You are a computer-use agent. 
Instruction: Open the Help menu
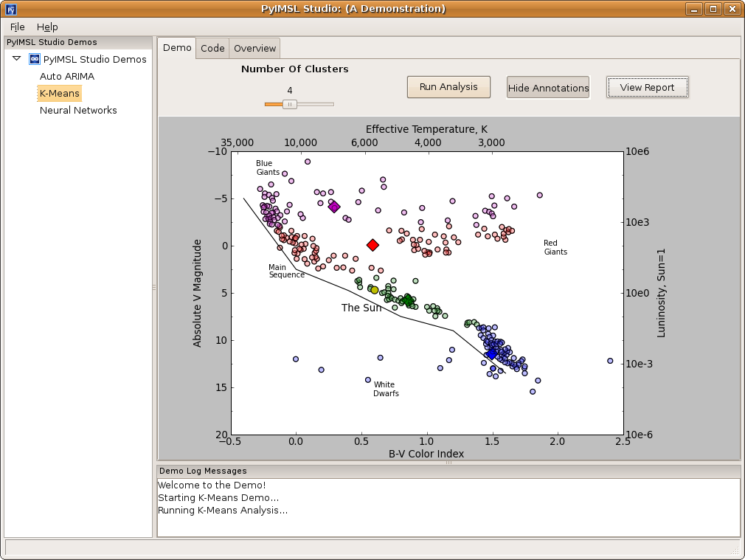point(47,27)
